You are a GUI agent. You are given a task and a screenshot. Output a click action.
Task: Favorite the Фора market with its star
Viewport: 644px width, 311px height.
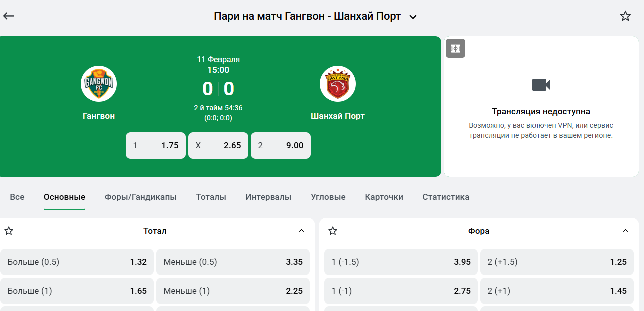[x=332, y=231]
